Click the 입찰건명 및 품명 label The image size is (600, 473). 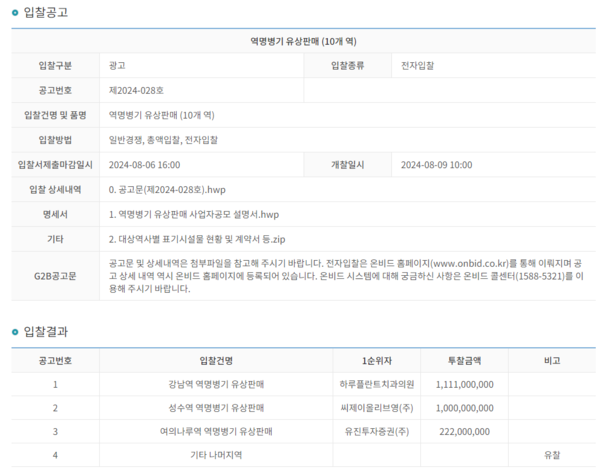pos(55,115)
